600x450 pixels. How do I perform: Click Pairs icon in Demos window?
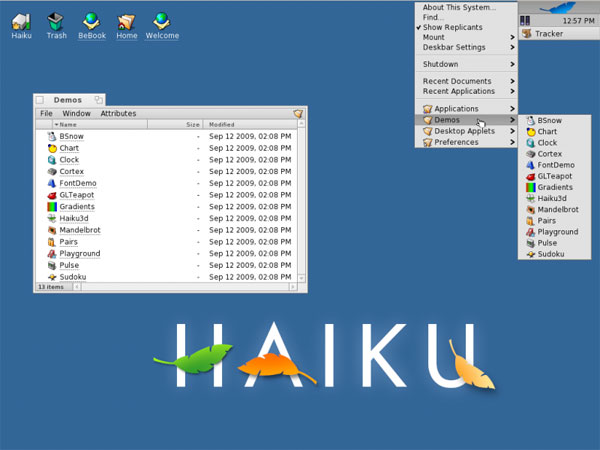click(x=52, y=242)
